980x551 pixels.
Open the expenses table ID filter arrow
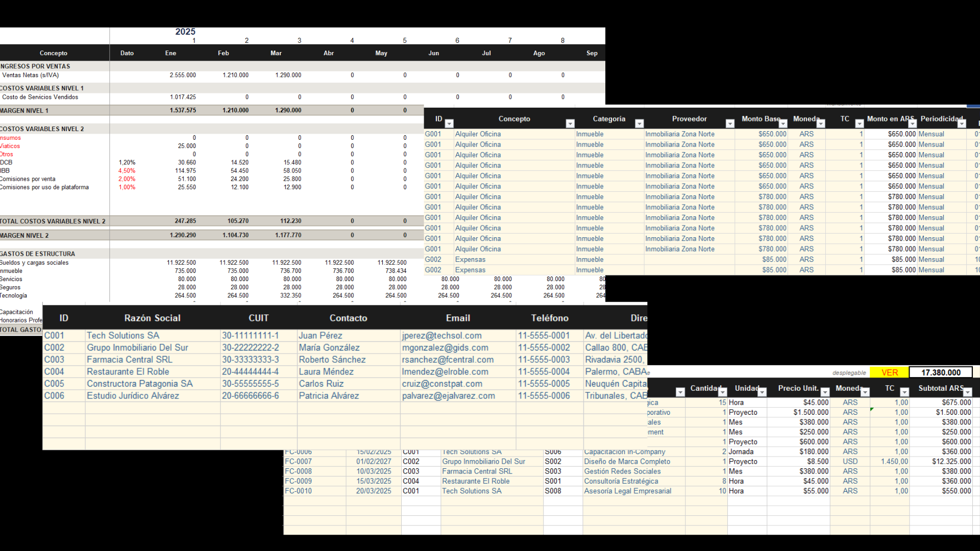[x=449, y=123]
